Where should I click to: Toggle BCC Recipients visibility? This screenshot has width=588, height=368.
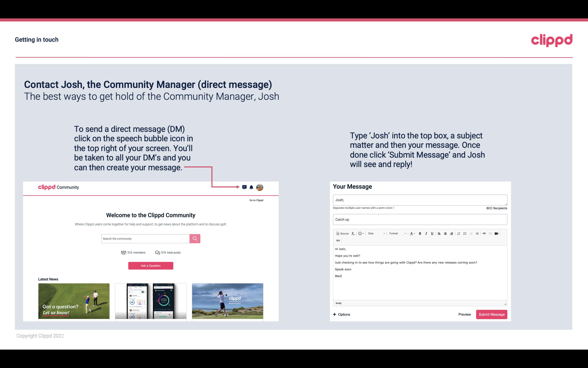pos(496,208)
